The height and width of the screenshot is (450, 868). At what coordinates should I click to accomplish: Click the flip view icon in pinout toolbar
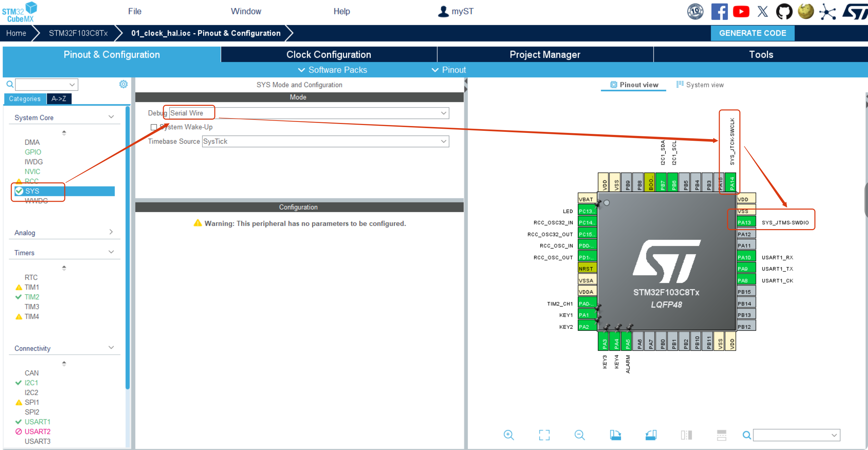tap(686, 435)
